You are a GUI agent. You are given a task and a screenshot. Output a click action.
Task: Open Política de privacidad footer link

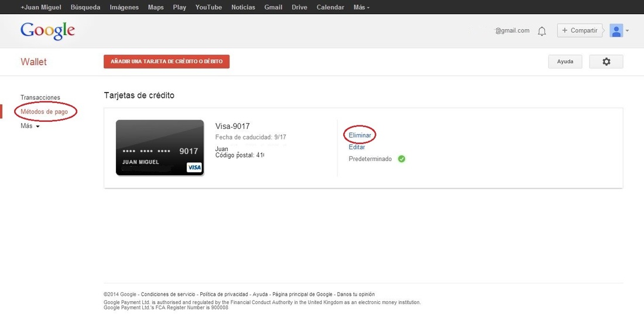click(224, 294)
